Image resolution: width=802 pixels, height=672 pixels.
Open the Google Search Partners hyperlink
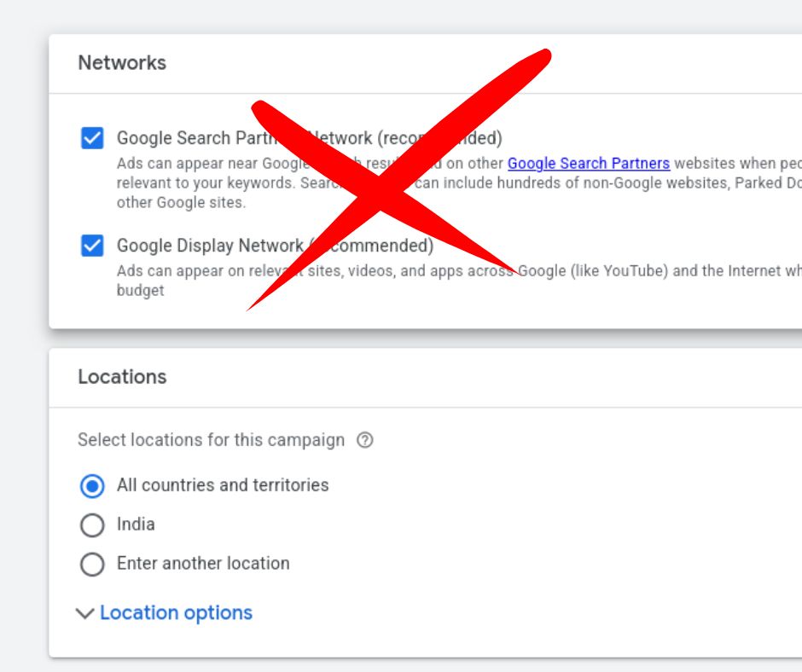click(588, 164)
